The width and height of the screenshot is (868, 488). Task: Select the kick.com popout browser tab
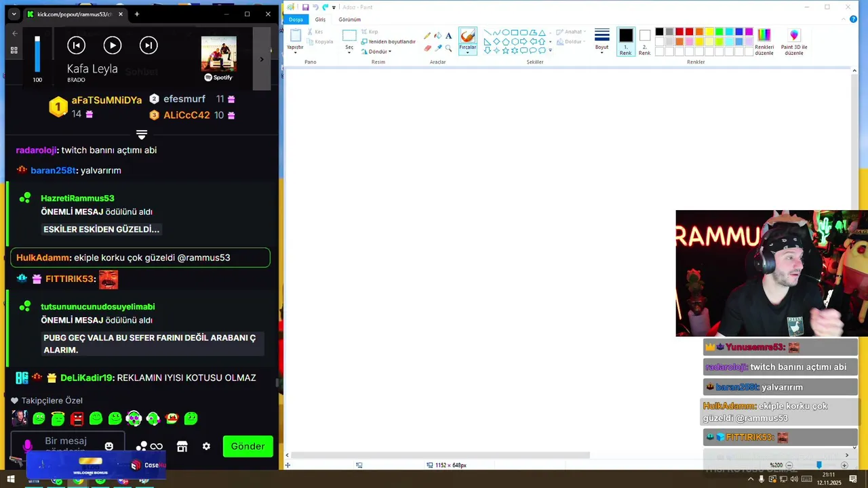pyautogui.click(x=75, y=14)
